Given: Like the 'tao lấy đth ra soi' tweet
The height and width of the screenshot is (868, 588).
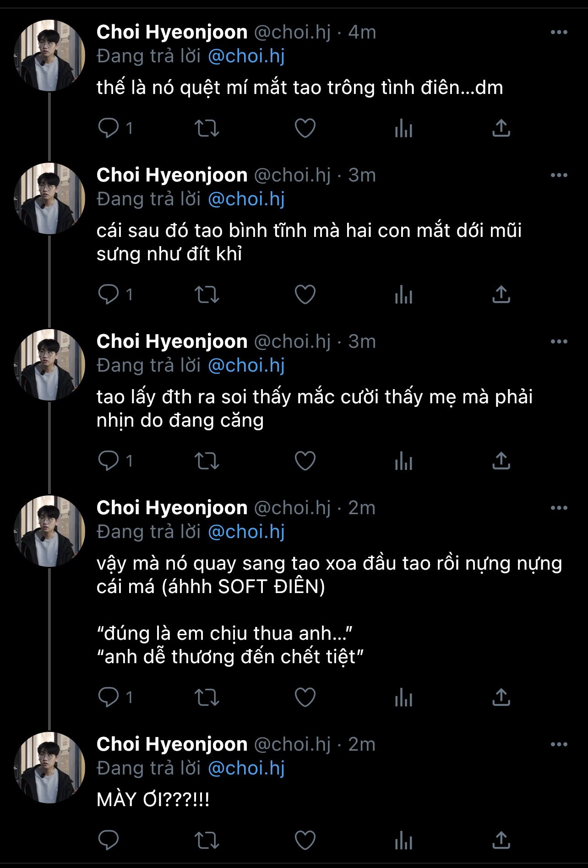Looking at the screenshot, I should point(305,461).
